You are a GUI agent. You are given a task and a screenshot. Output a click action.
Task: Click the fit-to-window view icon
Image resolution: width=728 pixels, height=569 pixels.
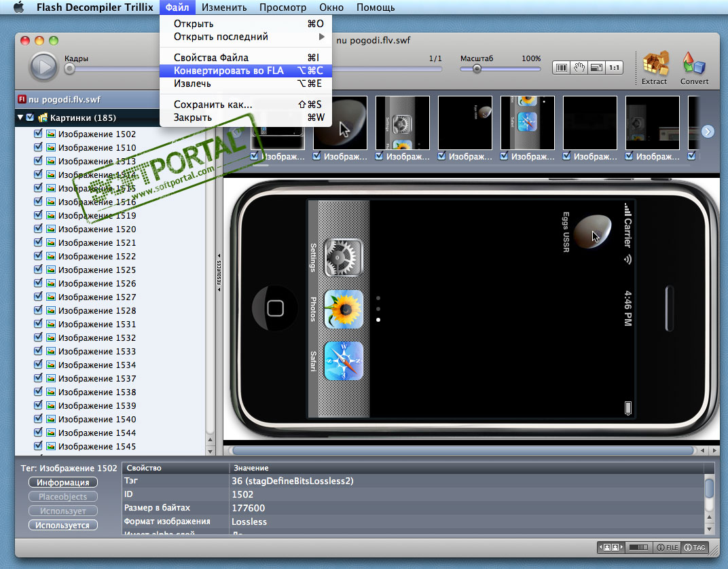click(596, 68)
